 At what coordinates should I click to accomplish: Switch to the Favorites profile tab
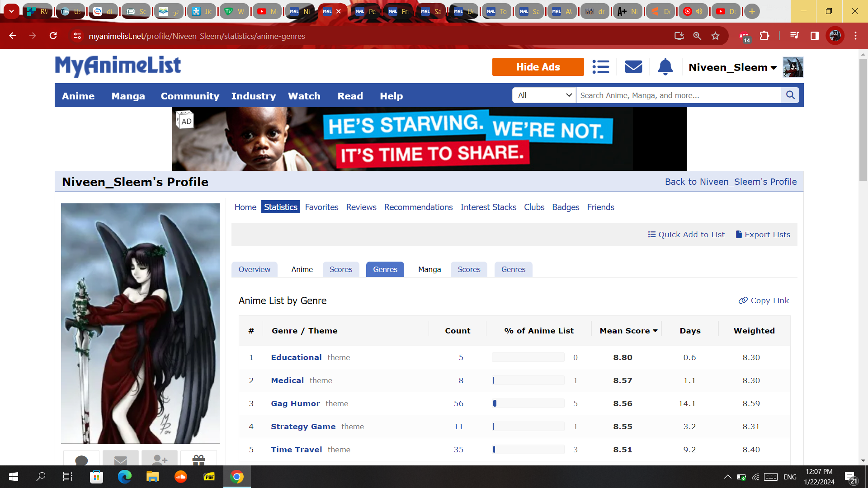[x=321, y=207]
